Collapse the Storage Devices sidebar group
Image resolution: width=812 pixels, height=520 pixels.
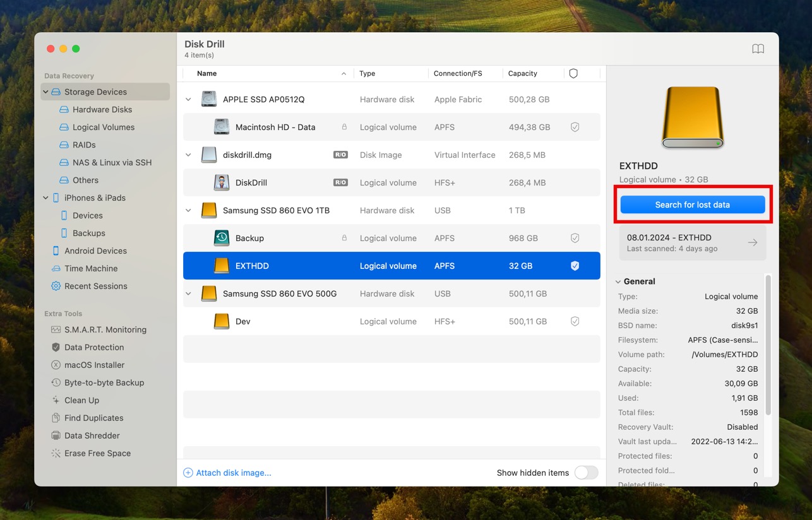(x=45, y=92)
